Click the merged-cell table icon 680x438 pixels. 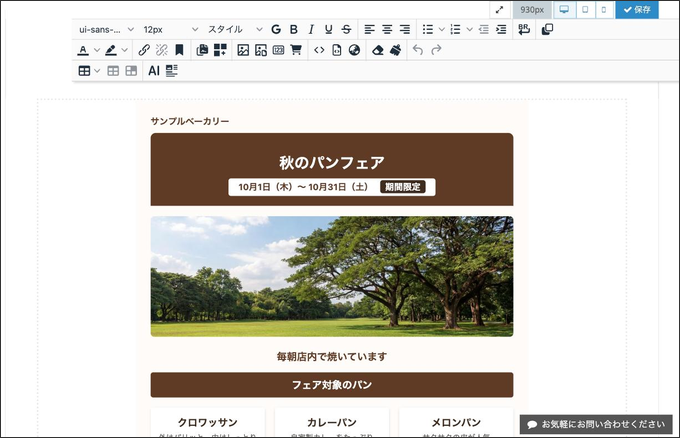[x=131, y=71]
